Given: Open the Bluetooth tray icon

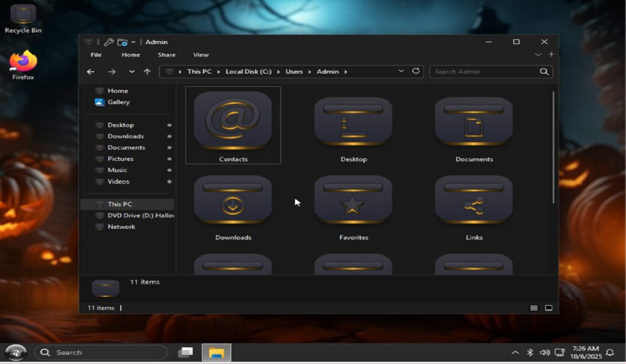Looking at the screenshot, I should tap(530, 352).
